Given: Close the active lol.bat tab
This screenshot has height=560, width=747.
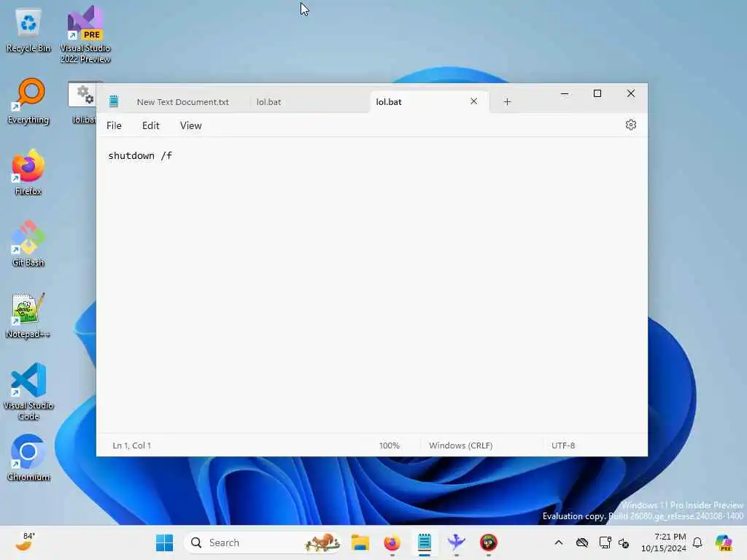Looking at the screenshot, I should [473, 101].
